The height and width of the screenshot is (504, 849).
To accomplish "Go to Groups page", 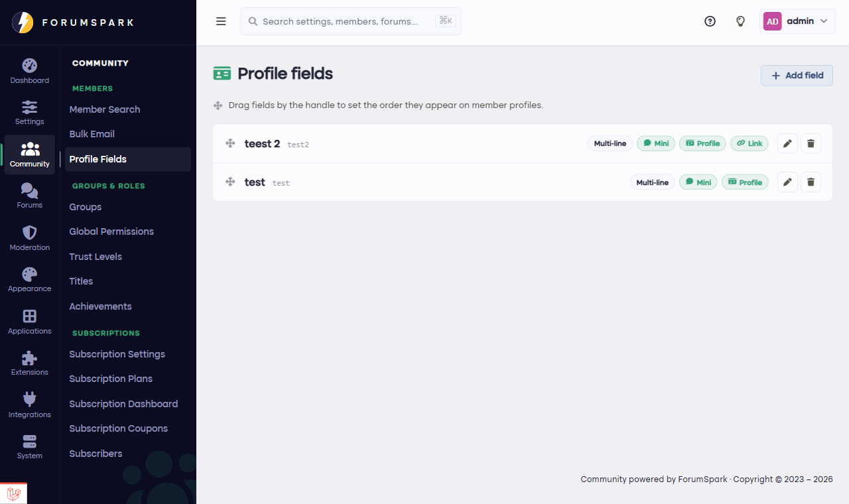I will coord(86,207).
